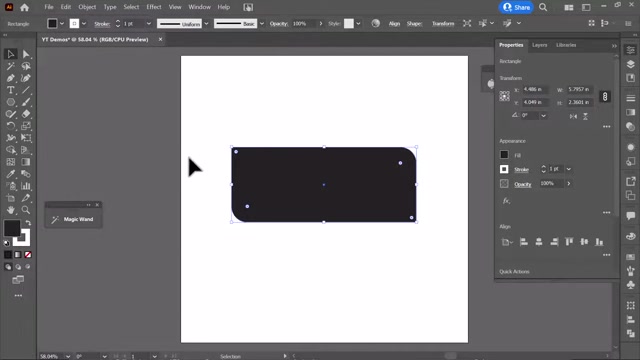Click large Fill color box in toolbar

[x=12, y=228]
